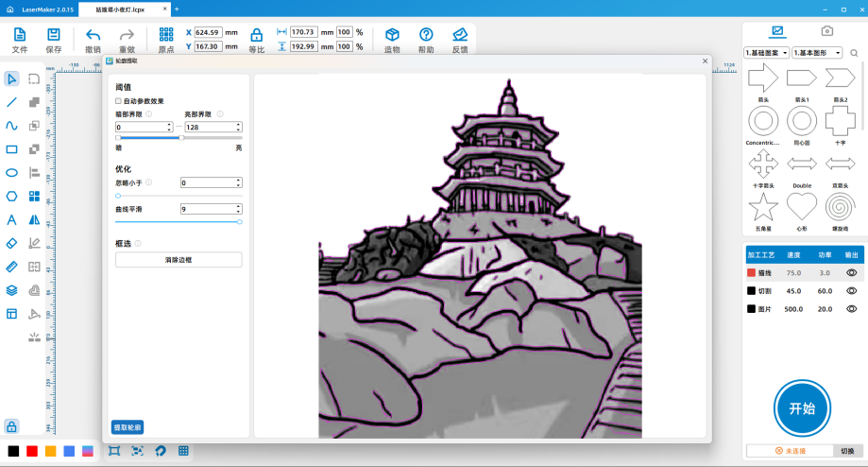This screenshot has height=467, width=868.
Task: Toggle output visibility for 图片 layer
Action: pos(851,309)
